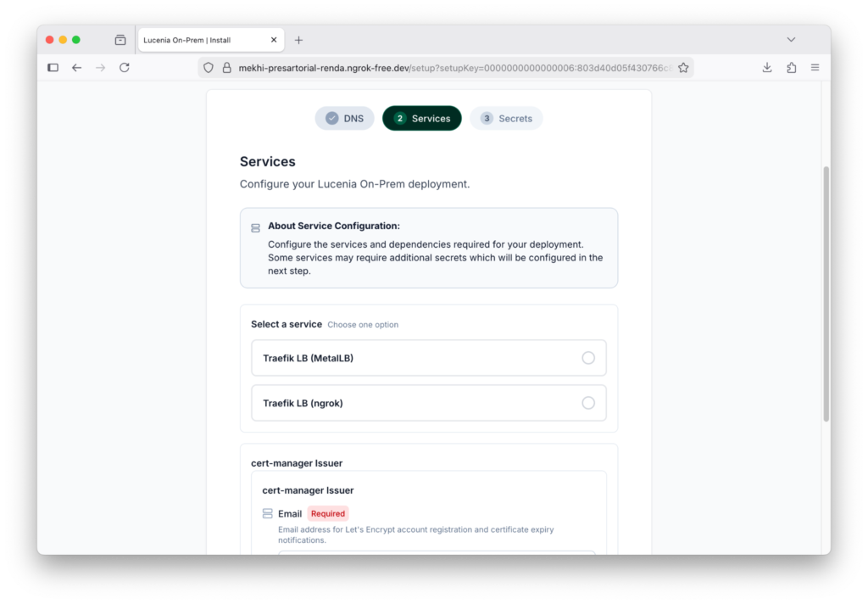Click the address bar URL field
The height and width of the screenshot is (604, 868).
(x=449, y=68)
